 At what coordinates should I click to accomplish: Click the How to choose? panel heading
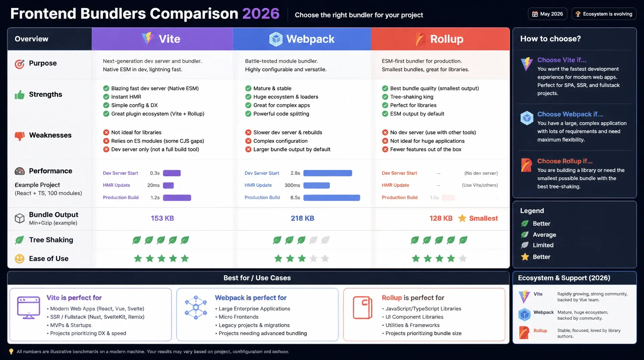(x=550, y=39)
